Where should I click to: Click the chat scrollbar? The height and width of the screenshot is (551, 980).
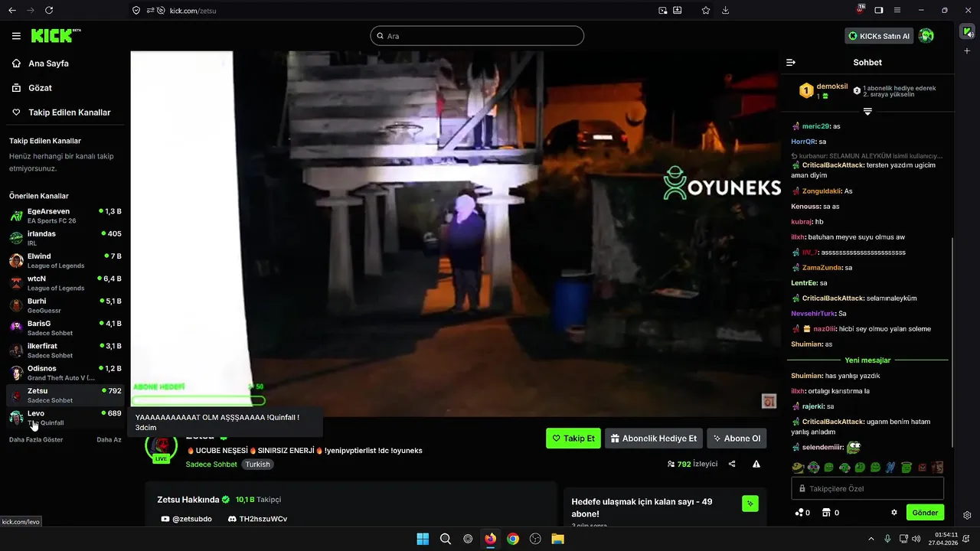pyautogui.click(x=953, y=341)
